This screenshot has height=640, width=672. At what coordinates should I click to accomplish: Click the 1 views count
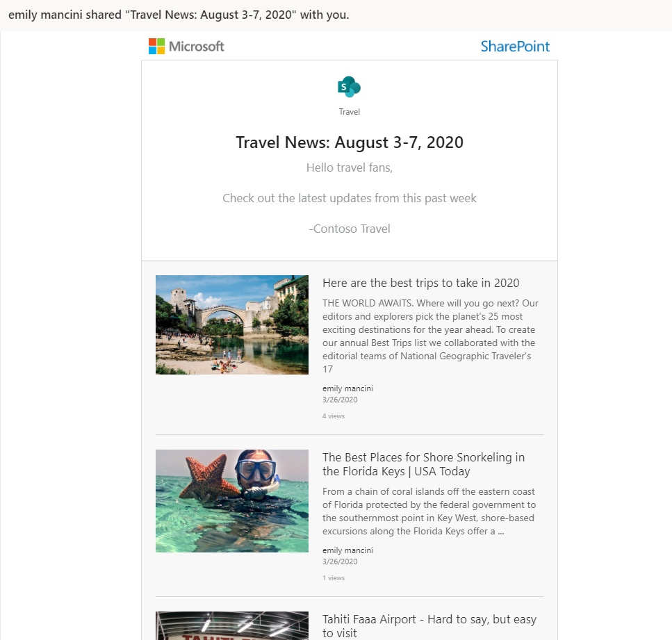[x=334, y=578]
